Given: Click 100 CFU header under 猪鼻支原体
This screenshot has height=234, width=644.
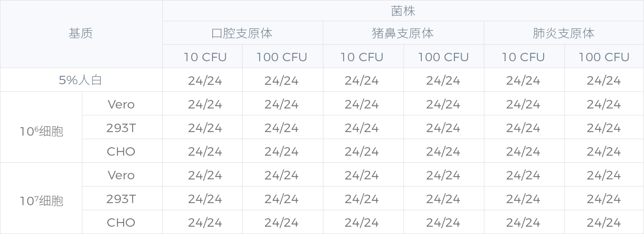Looking at the screenshot, I should click(x=443, y=57).
